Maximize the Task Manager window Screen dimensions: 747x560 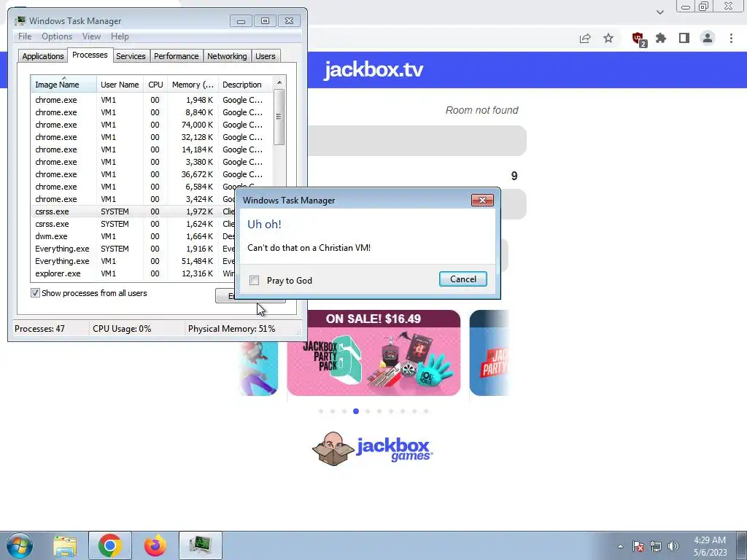[265, 21]
